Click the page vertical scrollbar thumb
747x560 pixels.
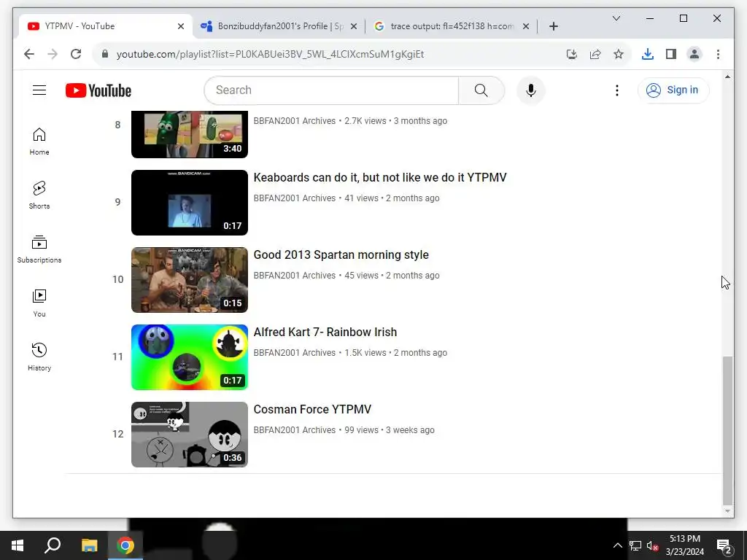click(x=727, y=430)
